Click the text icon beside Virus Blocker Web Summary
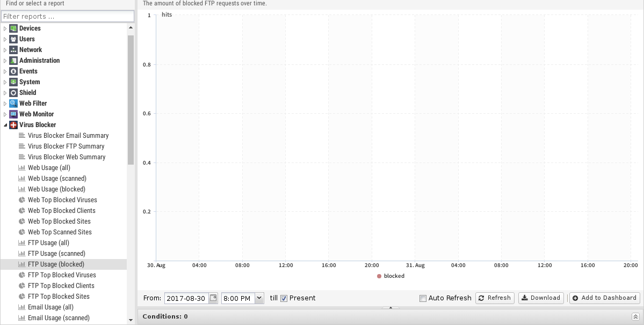This screenshot has width=644, height=325. pos(22,157)
